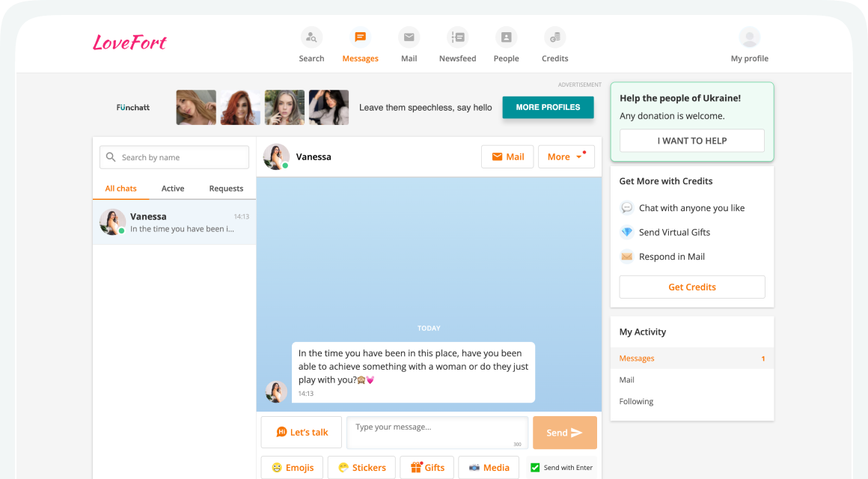Click the MORE PROFILES ad button

tap(548, 107)
